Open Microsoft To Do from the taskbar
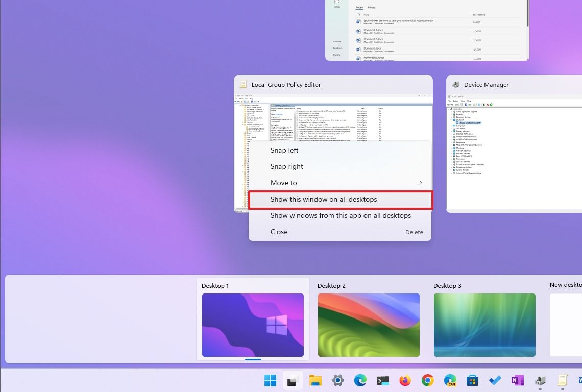The height and width of the screenshot is (392, 582). pyautogui.click(x=495, y=380)
